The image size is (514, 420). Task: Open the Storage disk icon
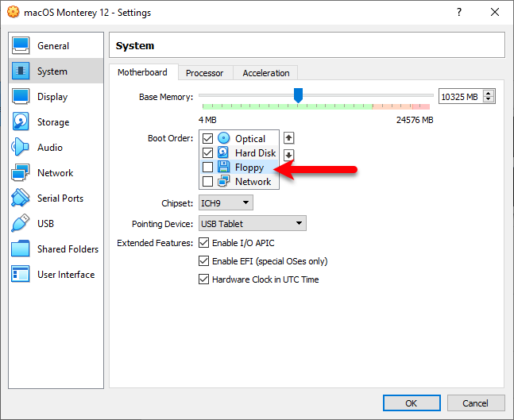[21, 121]
